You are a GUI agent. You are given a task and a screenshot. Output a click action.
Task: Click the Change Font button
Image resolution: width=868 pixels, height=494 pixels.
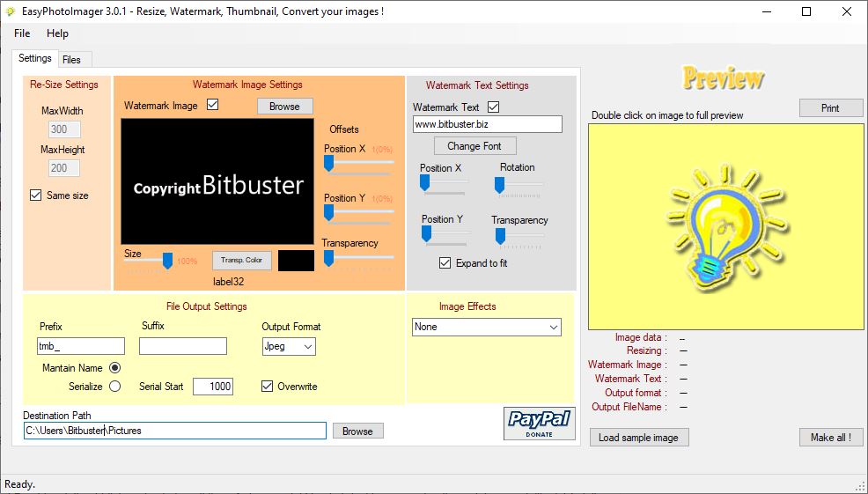(x=474, y=146)
